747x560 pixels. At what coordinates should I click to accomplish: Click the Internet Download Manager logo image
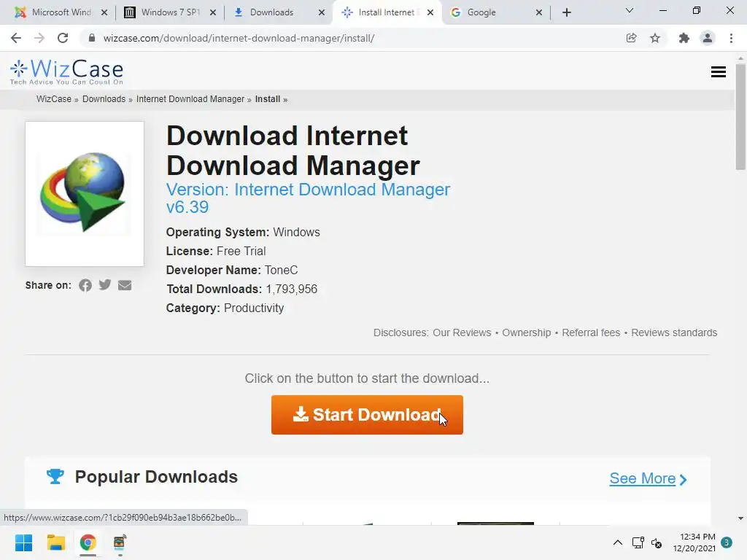coord(85,192)
